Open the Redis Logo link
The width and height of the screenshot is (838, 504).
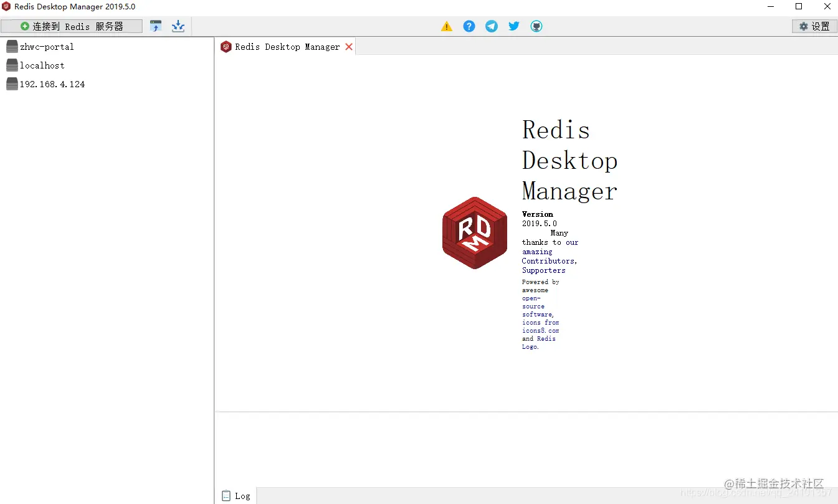click(539, 343)
